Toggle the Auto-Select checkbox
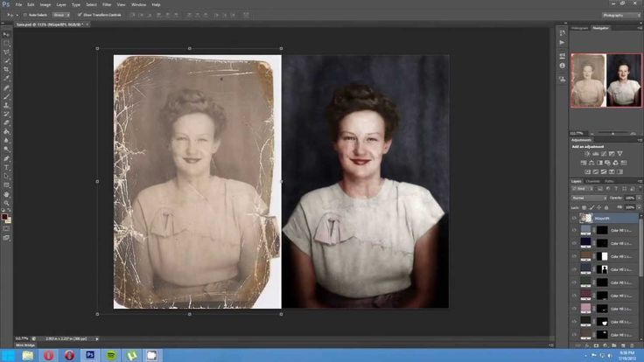Viewport: 644px width, 362px height. point(25,15)
